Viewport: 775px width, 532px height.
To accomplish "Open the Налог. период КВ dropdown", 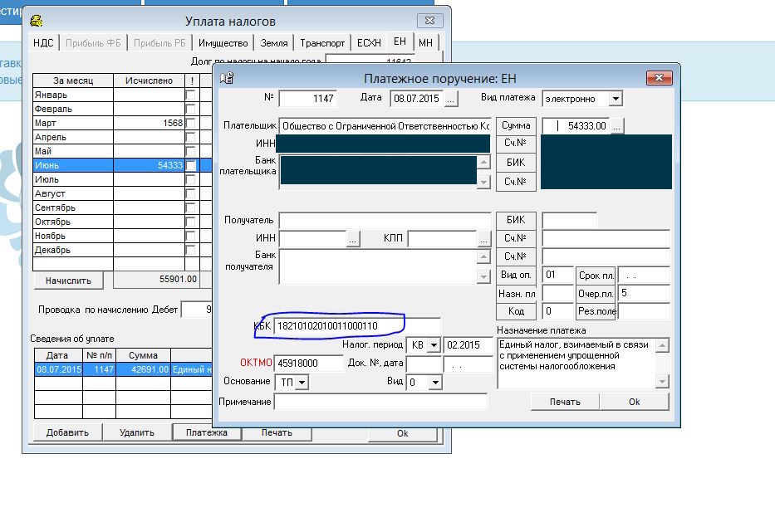I will [x=434, y=345].
